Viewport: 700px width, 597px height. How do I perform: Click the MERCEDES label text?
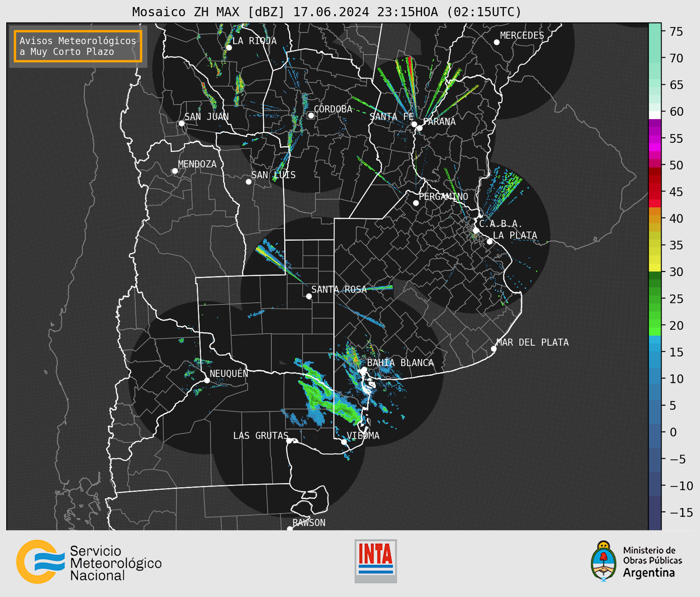pos(522,35)
